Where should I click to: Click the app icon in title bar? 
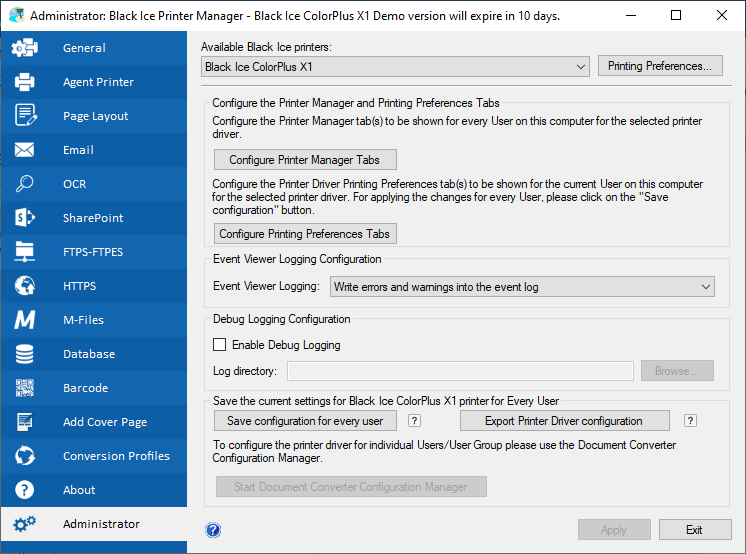17,15
